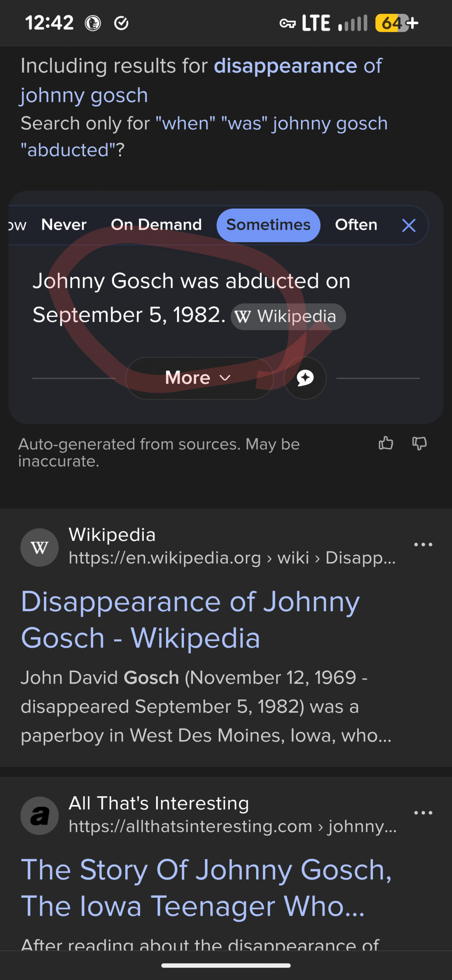The height and width of the screenshot is (980, 452).
Task: Open the AI chat follow-up icon
Action: [305, 378]
